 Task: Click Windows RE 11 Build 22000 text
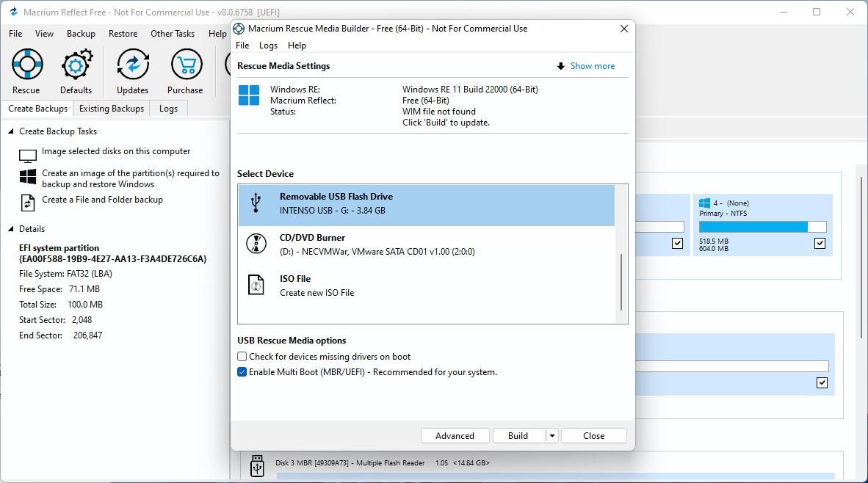470,90
